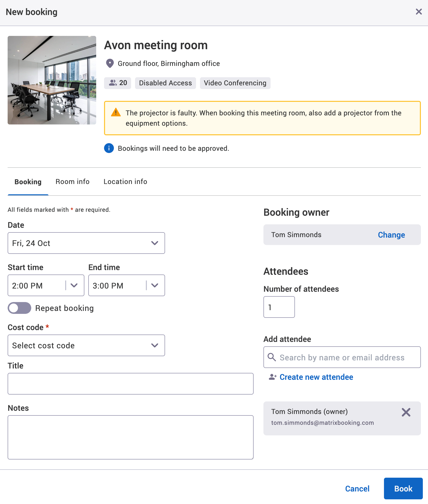Remove Tom Simmonds from attendees list

[406, 412]
